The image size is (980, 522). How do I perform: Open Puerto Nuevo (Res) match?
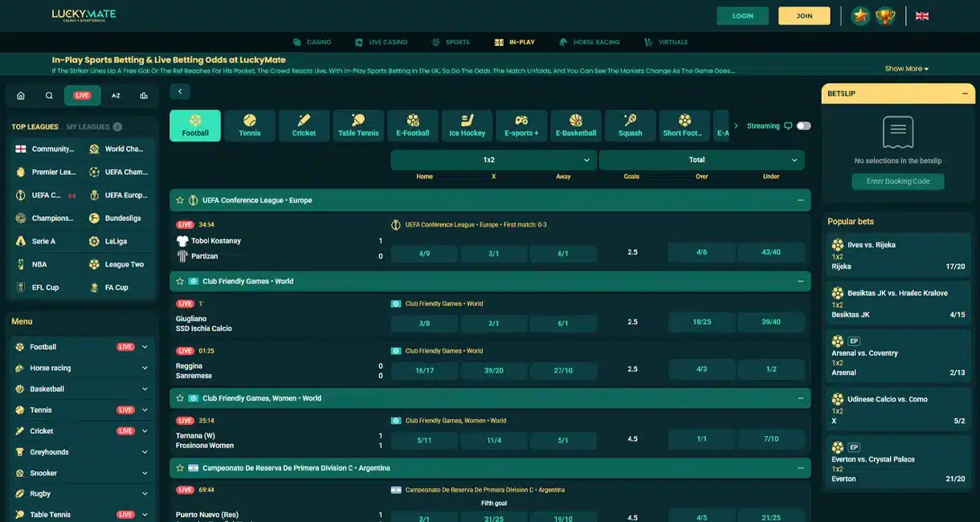tap(207, 515)
